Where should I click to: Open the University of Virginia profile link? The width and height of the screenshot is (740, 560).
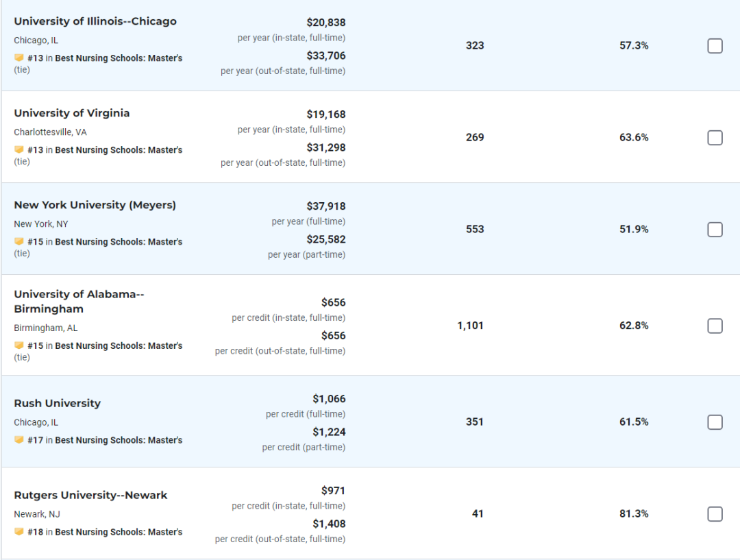[72, 113]
